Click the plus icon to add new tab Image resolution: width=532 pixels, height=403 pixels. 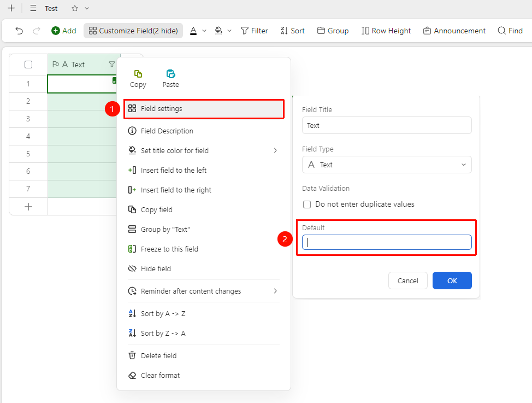point(11,8)
